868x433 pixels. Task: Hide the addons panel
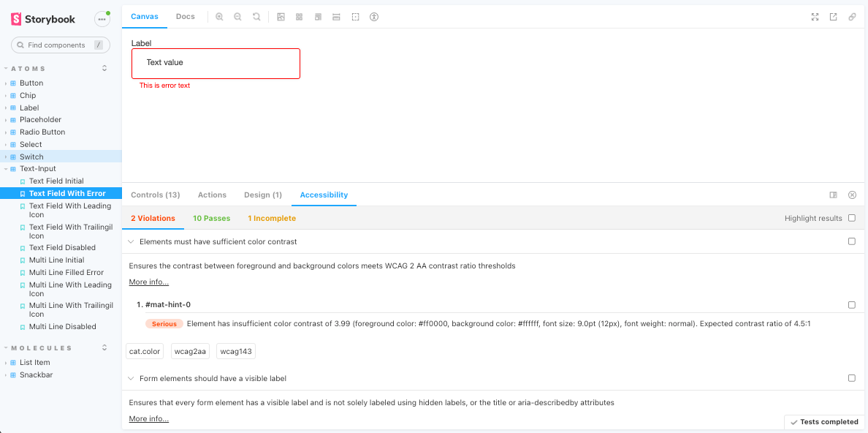click(852, 195)
